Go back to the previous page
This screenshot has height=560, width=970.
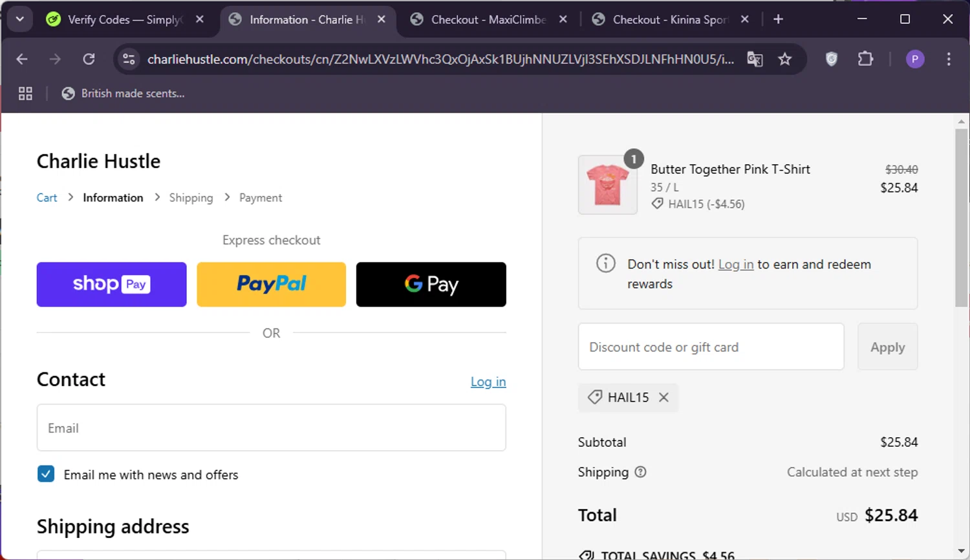tap(22, 59)
